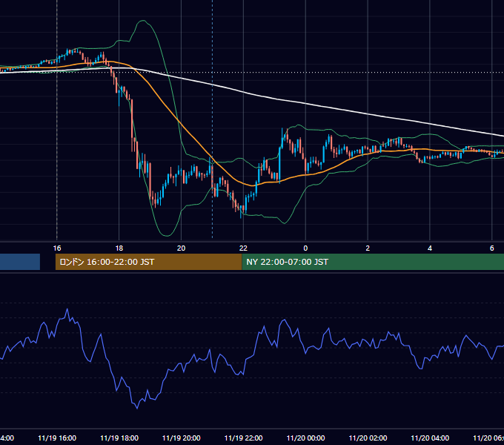Viewport: 504px width, 445px height.
Task: Click the 22 hour label on price chart axis
Action: point(243,248)
